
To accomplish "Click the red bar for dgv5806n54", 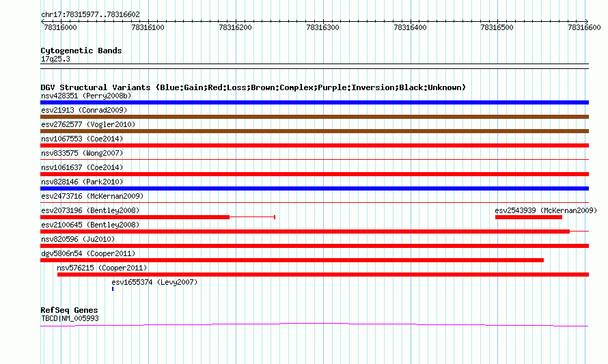I will point(292,260).
